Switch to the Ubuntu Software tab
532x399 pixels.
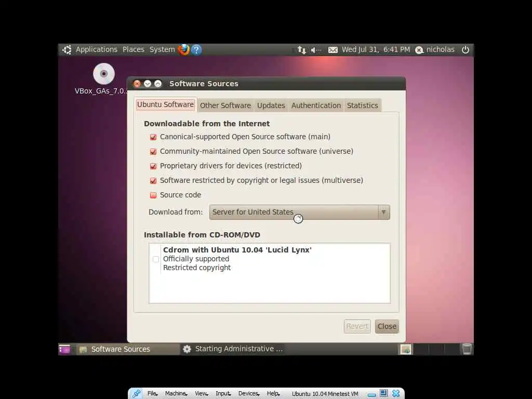[165, 104]
